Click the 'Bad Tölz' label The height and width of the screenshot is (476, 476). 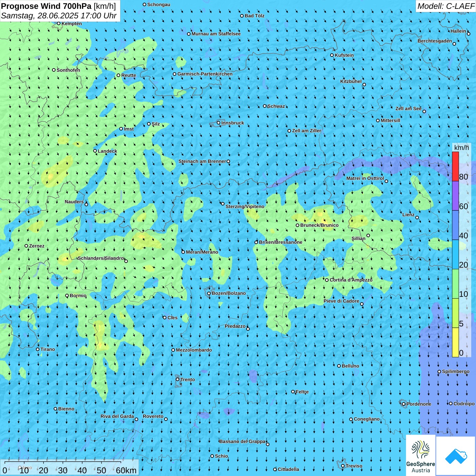(x=255, y=16)
